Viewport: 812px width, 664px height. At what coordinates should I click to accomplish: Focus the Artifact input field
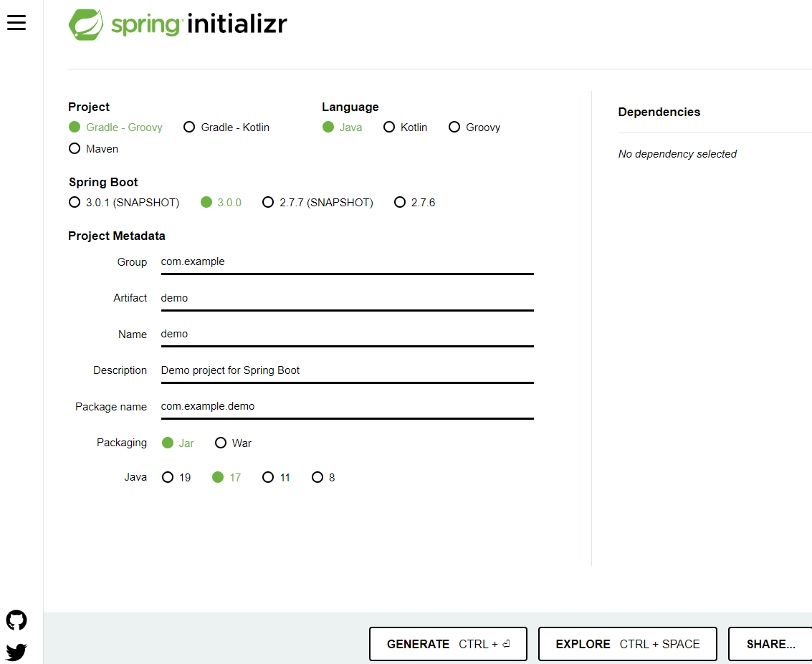(347, 299)
